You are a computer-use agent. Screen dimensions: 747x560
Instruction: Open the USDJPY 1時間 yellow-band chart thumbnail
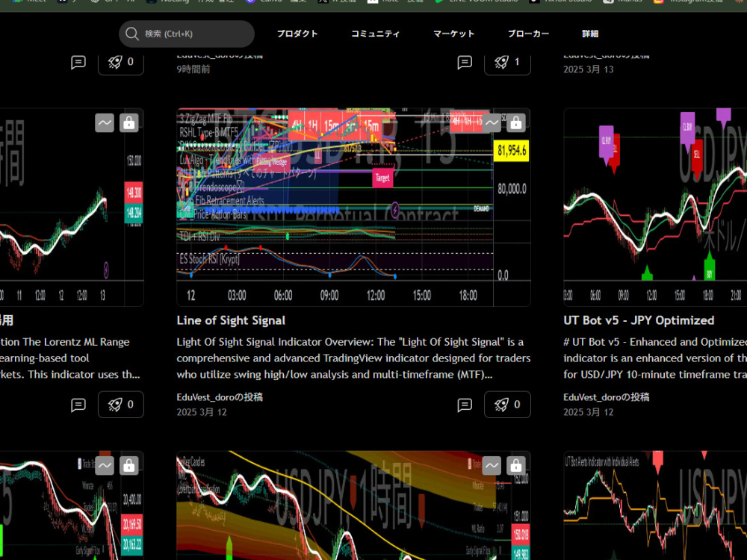(x=353, y=505)
